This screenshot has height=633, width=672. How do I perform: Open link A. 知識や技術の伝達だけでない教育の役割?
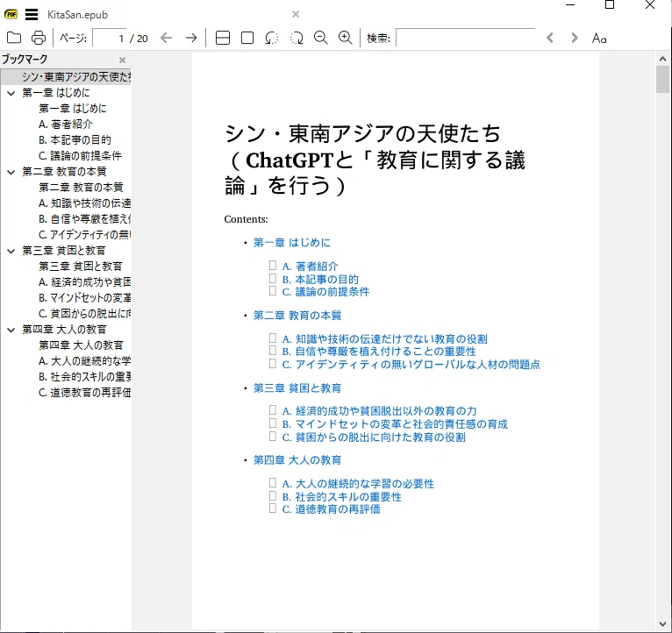(385, 339)
